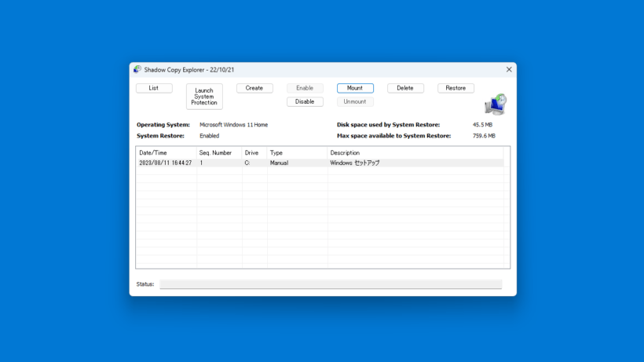Click the Description column header

pos(415,152)
